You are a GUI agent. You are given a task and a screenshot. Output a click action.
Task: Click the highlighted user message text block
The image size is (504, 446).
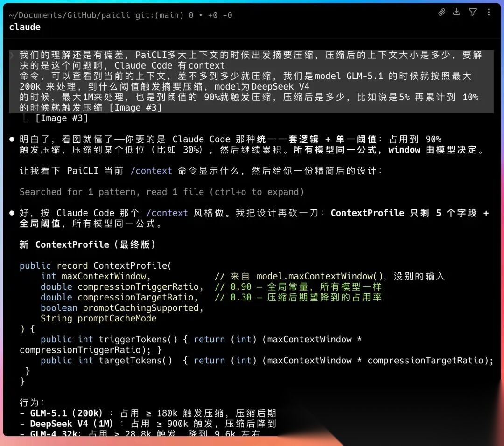252,82
